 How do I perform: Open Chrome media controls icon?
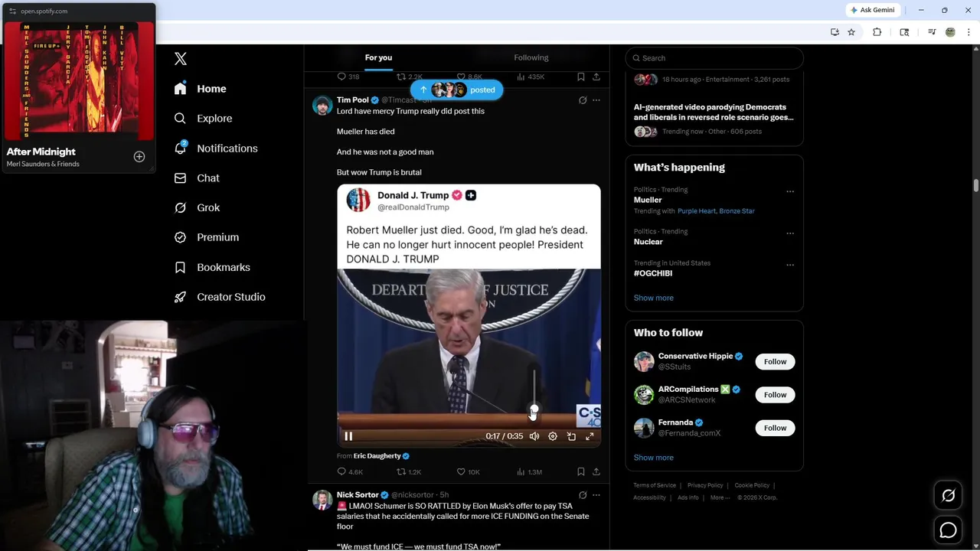[932, 32]
